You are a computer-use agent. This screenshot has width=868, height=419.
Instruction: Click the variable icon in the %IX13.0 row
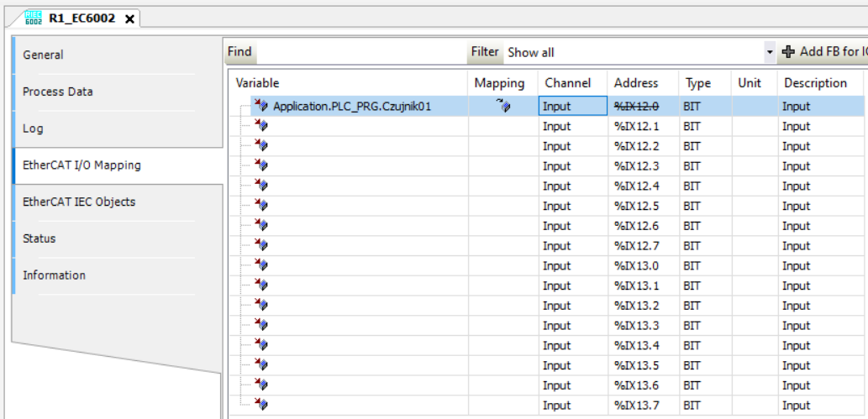tap(260, 265)
